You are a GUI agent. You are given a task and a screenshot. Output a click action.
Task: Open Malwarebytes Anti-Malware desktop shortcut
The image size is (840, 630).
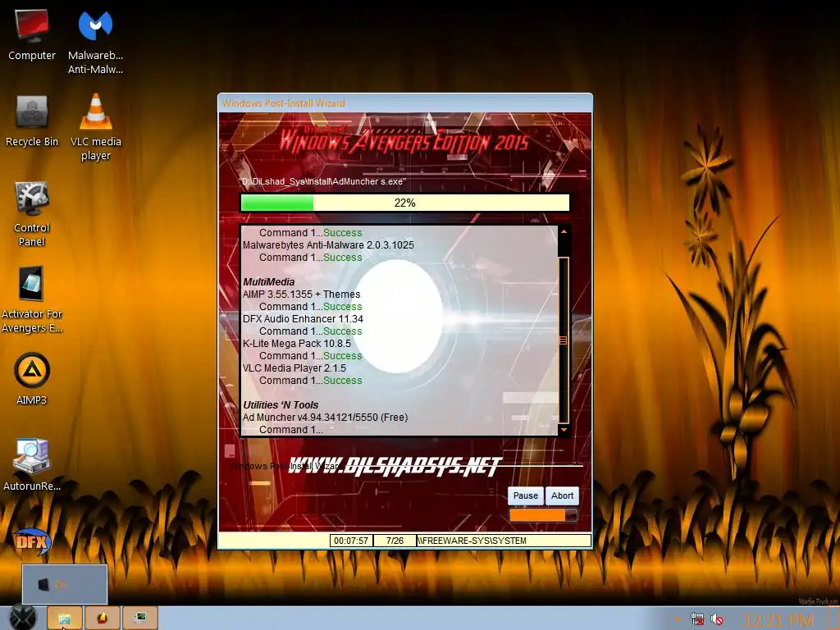[95, 43]
